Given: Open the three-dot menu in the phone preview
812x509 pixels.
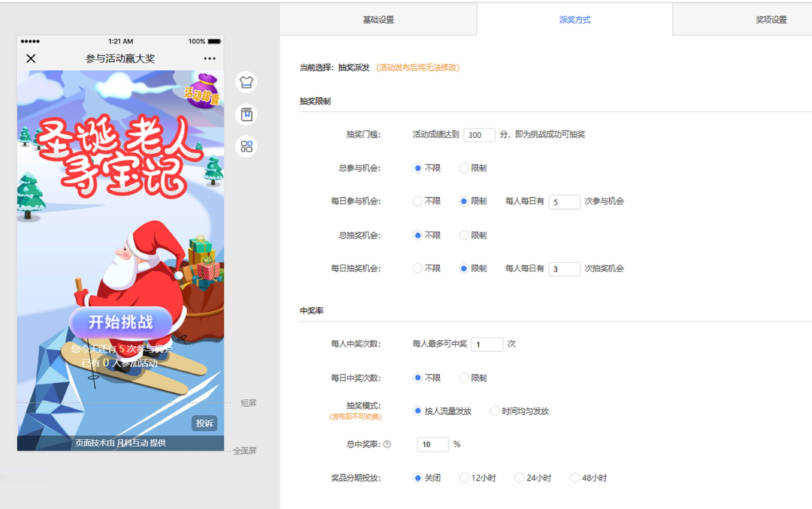Looking at the screenshot, I should pos(209,59).
